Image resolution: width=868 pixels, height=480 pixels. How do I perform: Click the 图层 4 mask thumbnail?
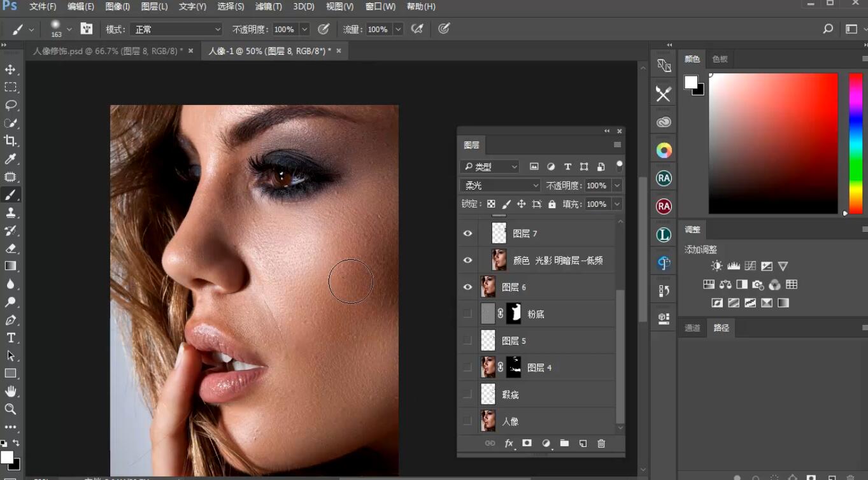[514, 367]
